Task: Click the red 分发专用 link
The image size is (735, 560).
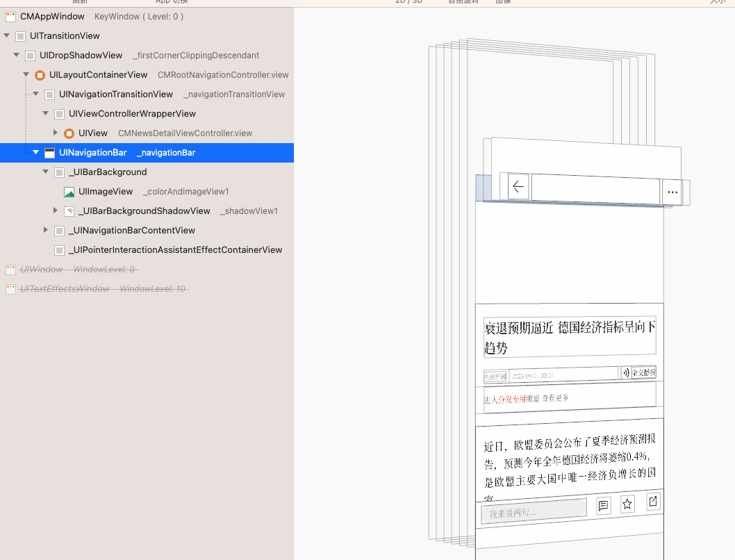Action: 512,400
